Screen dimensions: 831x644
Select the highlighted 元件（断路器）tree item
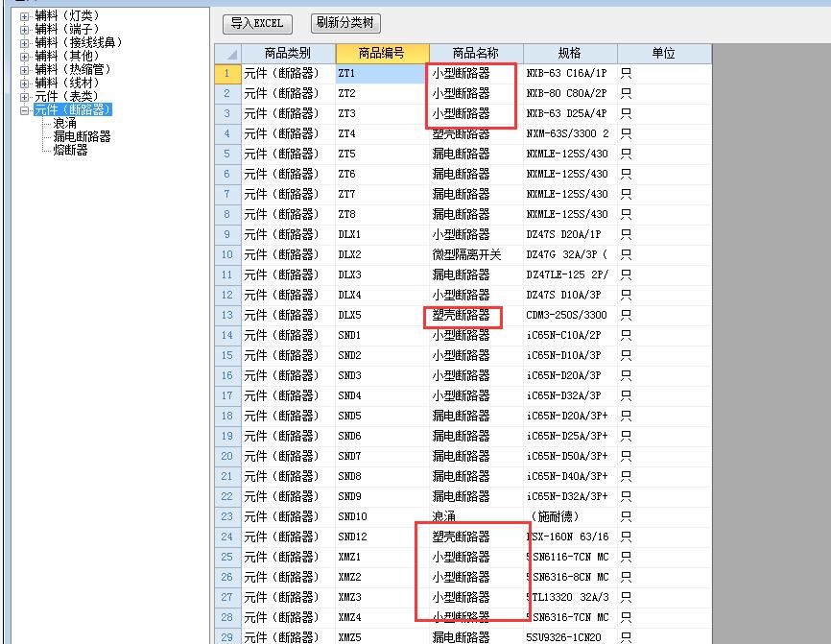(x=73, y=109)
